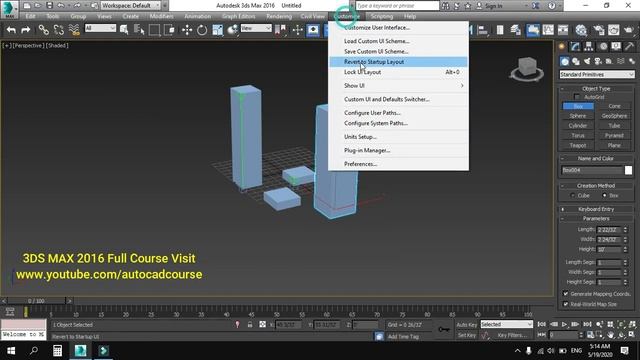Toggle the selection lock padlock icon
This screenshot has height=360, width=640.
pyautogui.click(x=250, y=325)
